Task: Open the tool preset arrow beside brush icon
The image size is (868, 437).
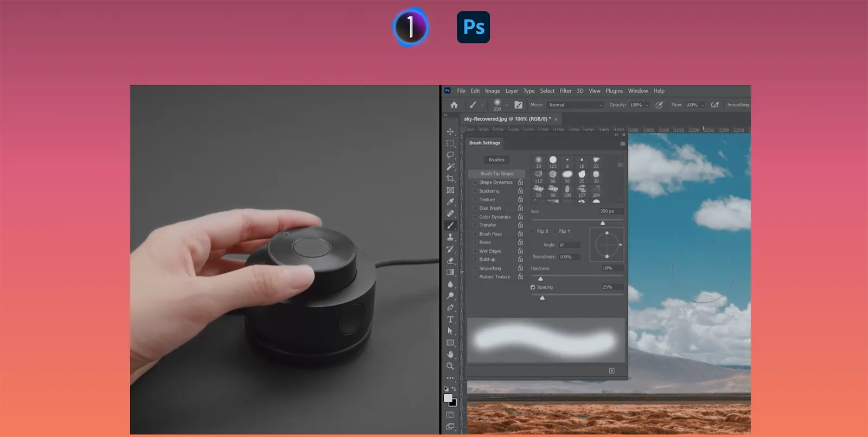Action: [482, 105]
